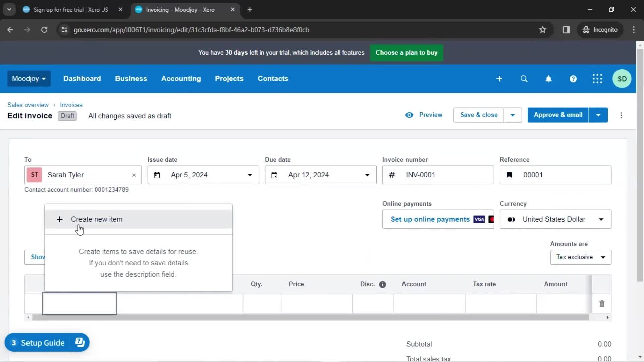644x362 pixels.
Task: Open the site information icon in address bar
Action: point(64,30)
